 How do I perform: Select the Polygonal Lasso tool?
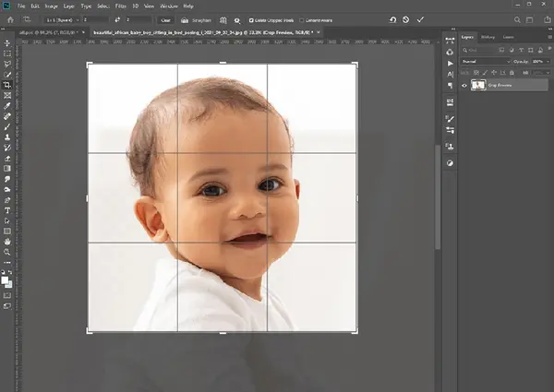point(7,65)
